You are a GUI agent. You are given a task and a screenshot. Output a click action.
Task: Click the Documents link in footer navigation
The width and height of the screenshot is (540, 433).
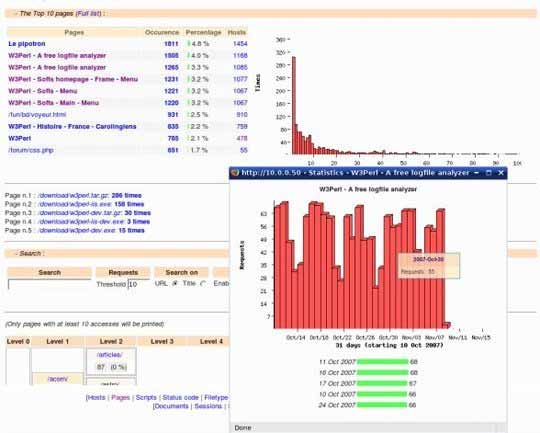[171, 406]
